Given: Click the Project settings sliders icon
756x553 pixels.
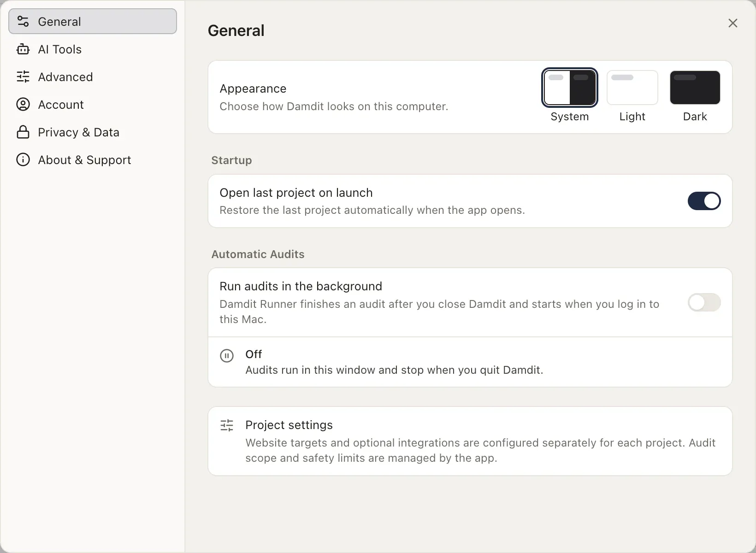Looking at the screenshot, I should 227,425.
